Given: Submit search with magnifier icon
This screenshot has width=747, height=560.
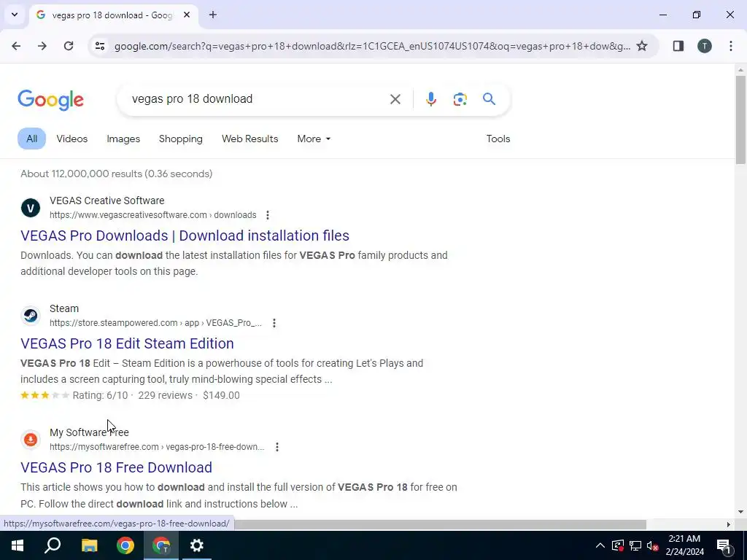Looking at the screenshot, I should pos(489,99).
